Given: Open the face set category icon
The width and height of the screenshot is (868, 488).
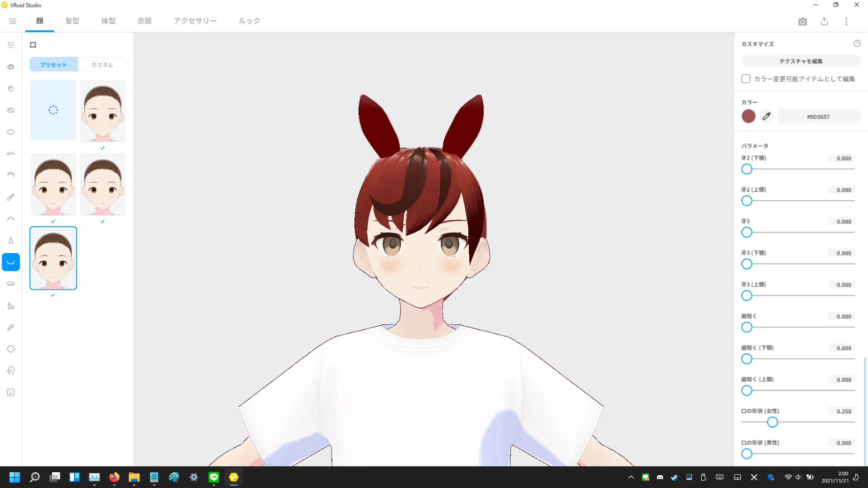Looking at the screenshot, I should click(11, 45).
